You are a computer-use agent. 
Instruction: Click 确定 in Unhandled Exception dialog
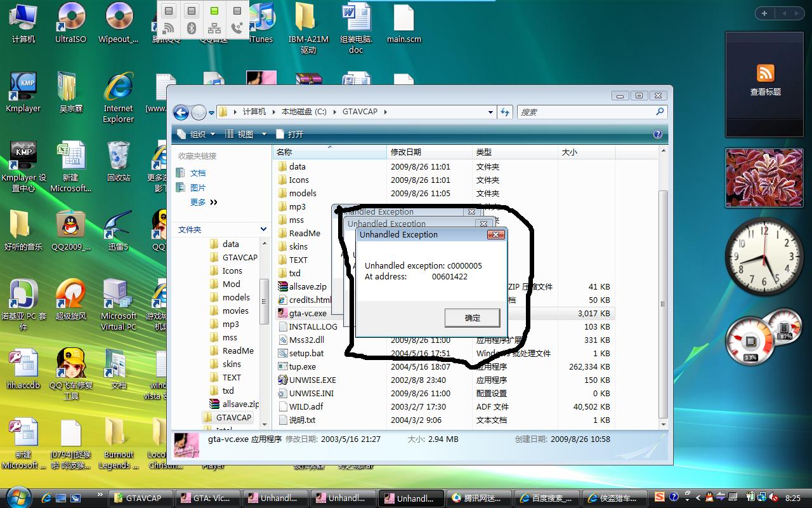coord(472,317)
